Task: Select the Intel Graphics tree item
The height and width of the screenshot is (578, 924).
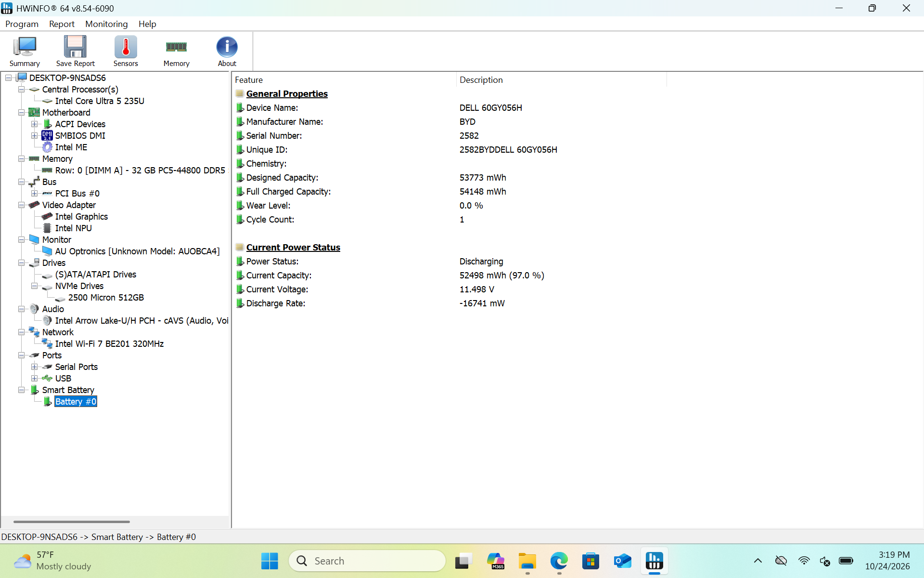Action: pyautogui.click(x=81, y=217)
